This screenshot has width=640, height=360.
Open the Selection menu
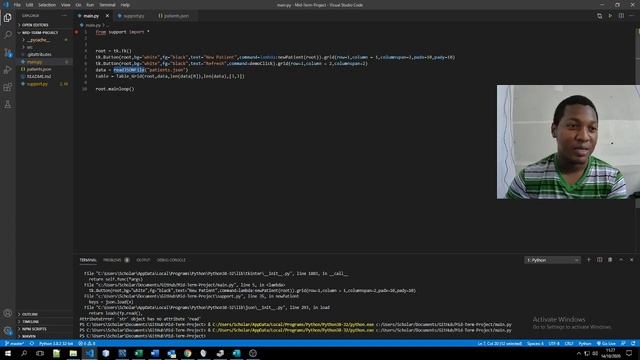click(x=47, y=5)
